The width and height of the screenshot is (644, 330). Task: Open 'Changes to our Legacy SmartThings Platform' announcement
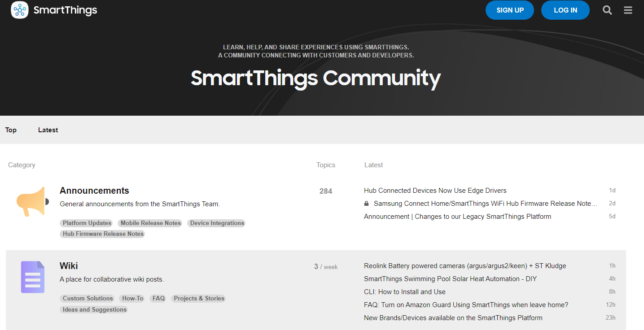(x=458, y=217)
